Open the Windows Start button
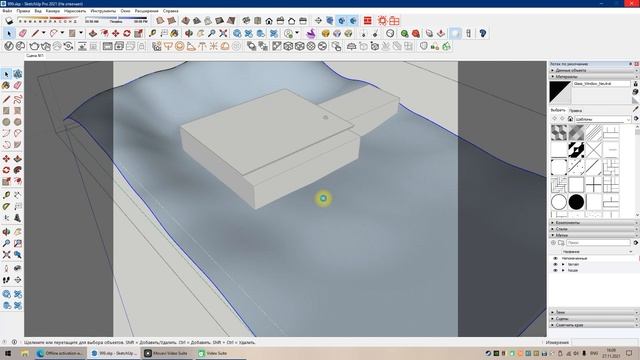Image resolution: width=640 pixels, height=360 pixels. [x=7, y=353]
